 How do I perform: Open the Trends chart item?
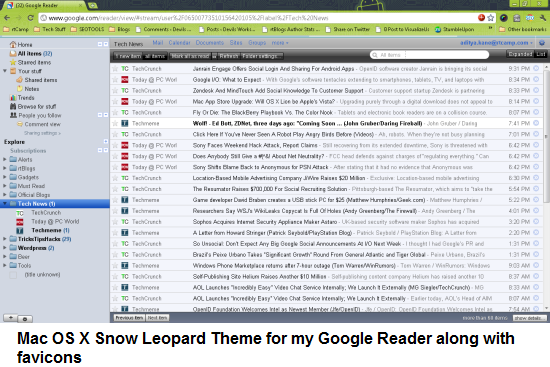click(26, 98)
